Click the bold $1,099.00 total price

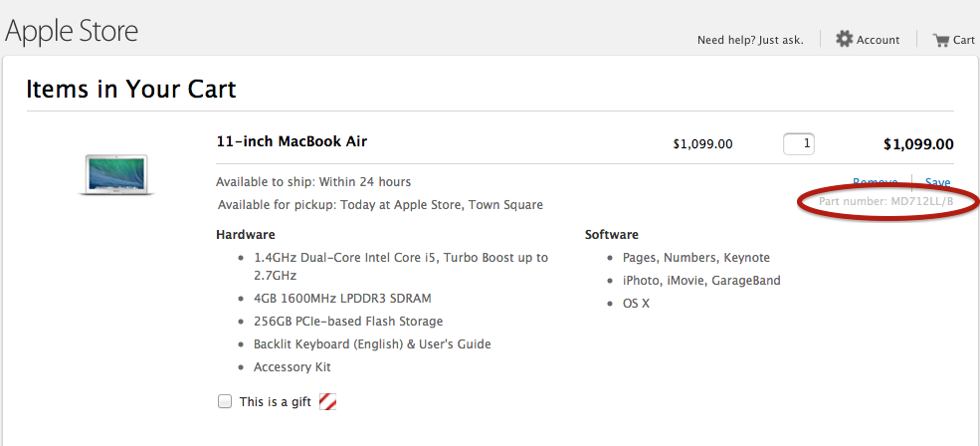click(918, 144)
